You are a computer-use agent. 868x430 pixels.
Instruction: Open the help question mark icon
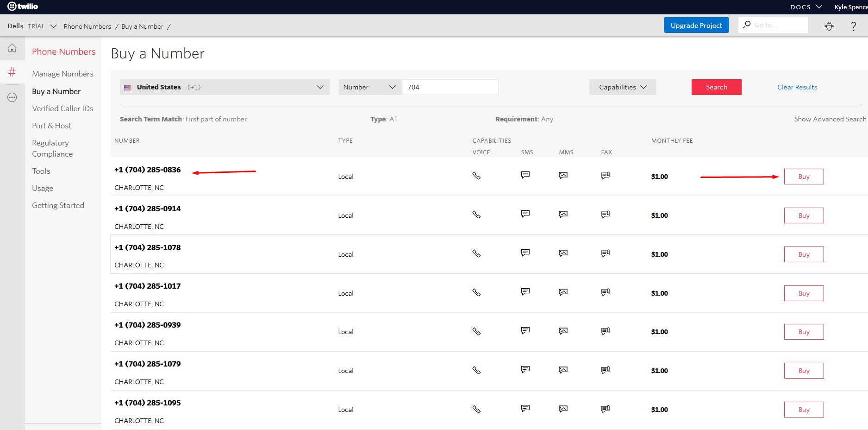point(853,26)
